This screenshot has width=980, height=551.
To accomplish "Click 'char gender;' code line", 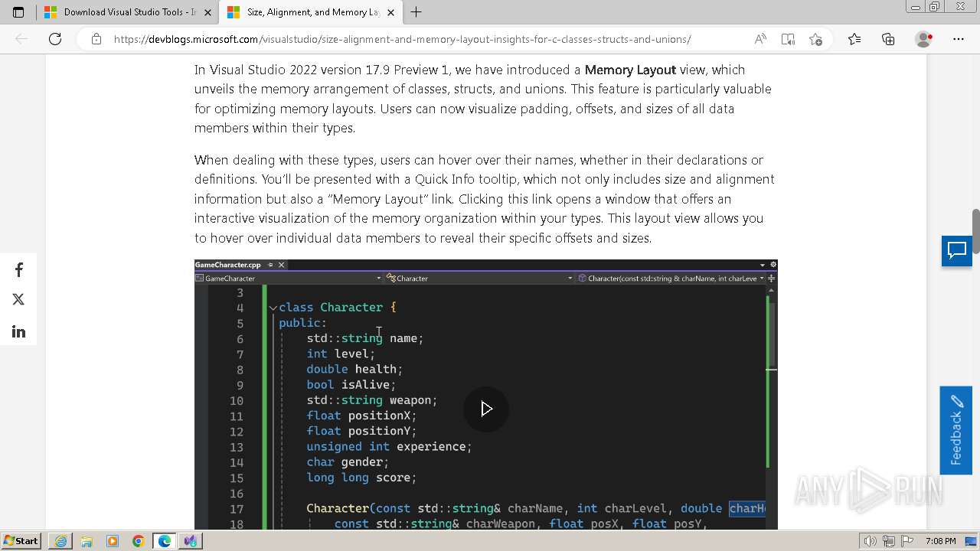I will [x=348, y=462].
